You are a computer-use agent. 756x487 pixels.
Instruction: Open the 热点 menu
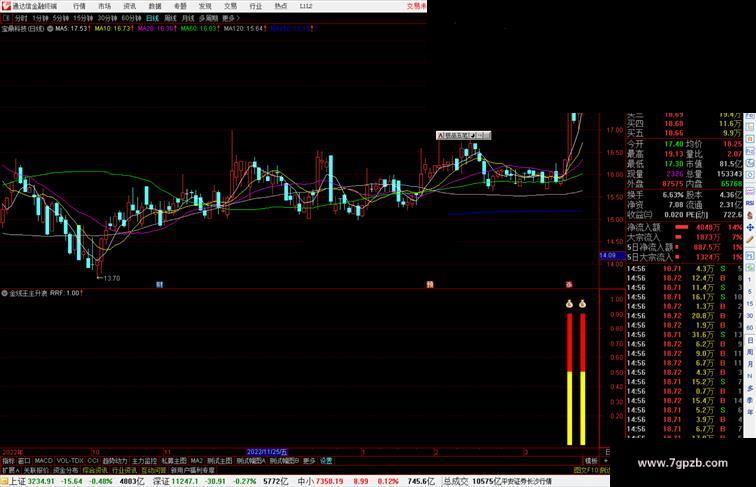[281, 6]
